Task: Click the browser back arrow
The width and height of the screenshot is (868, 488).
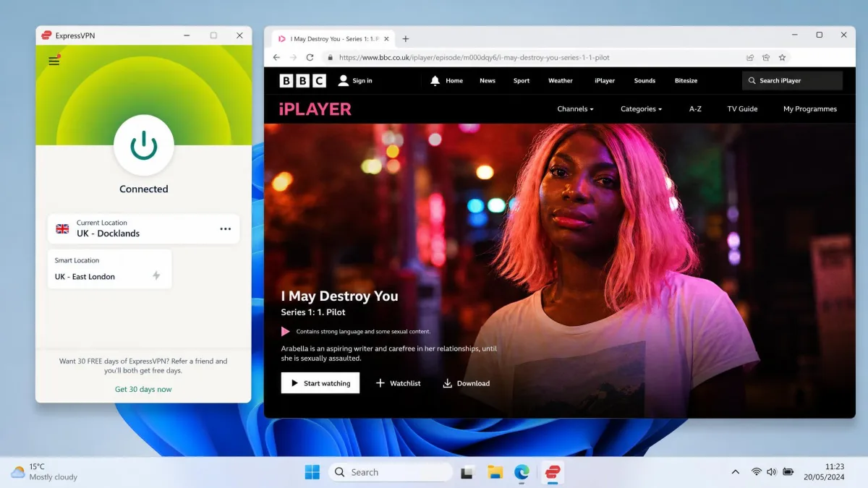Action: coord(276,57)
